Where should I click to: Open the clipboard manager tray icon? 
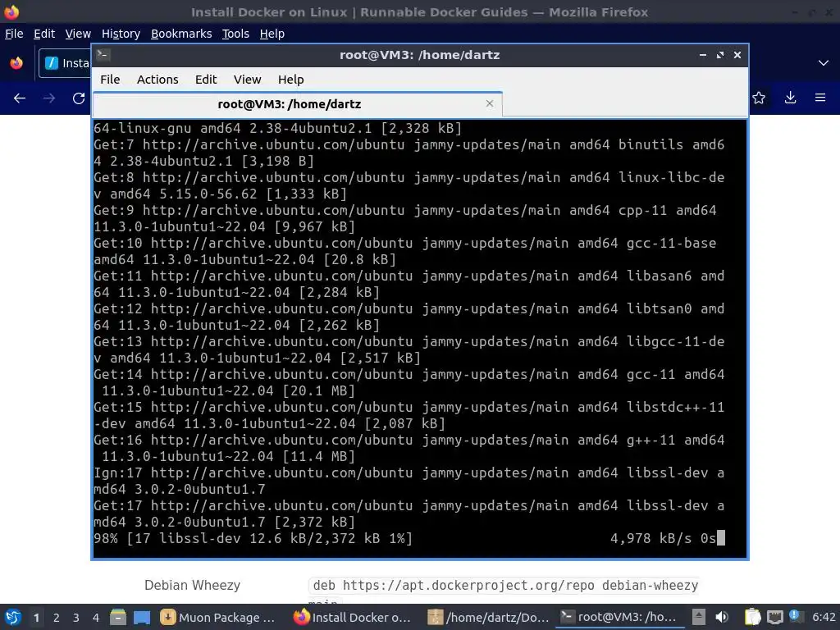[753, 617]
